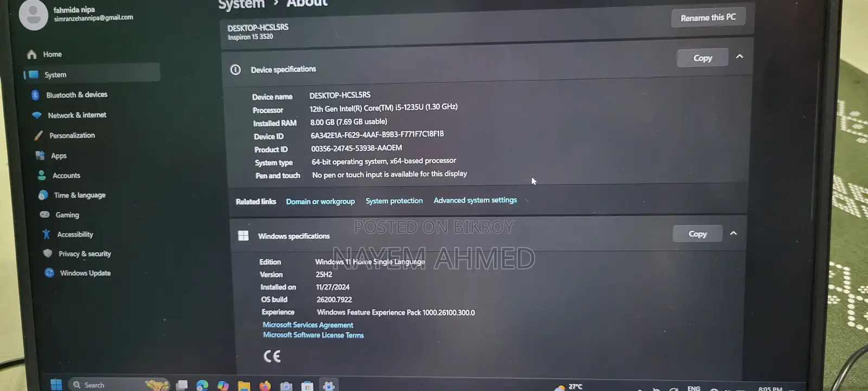Image resolution: width=868 pixels, height=391 pixels.
Task: Click the Bluetooth icon in sidebar
Action: click(35, 95)
